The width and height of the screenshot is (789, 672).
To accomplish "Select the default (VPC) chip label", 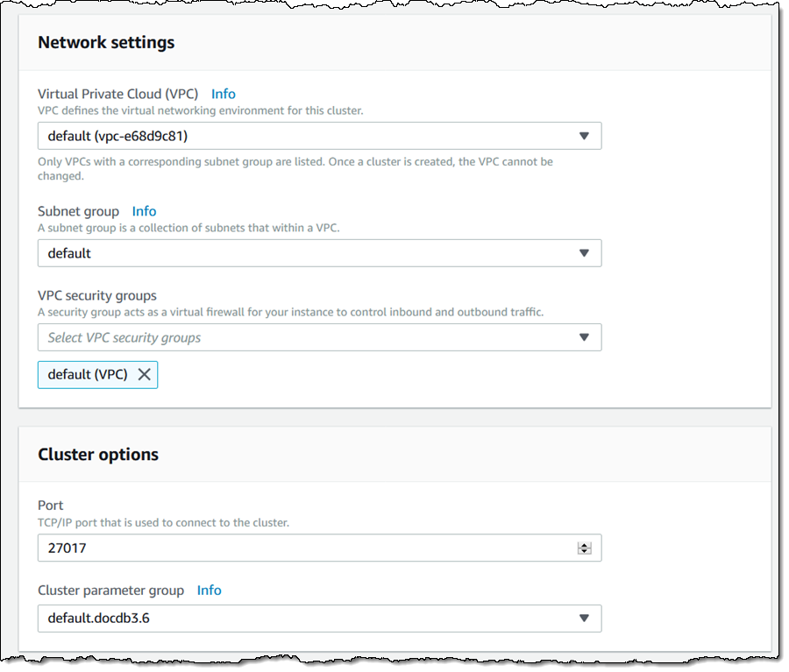I will pos(87,374).
